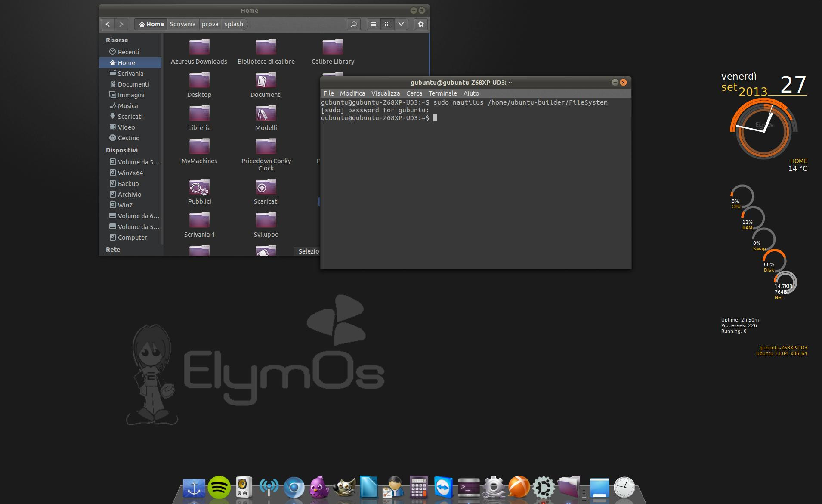Open Cestino trash in the sidebar
This screenshot has width=822, height=504.
click(130, 138)
